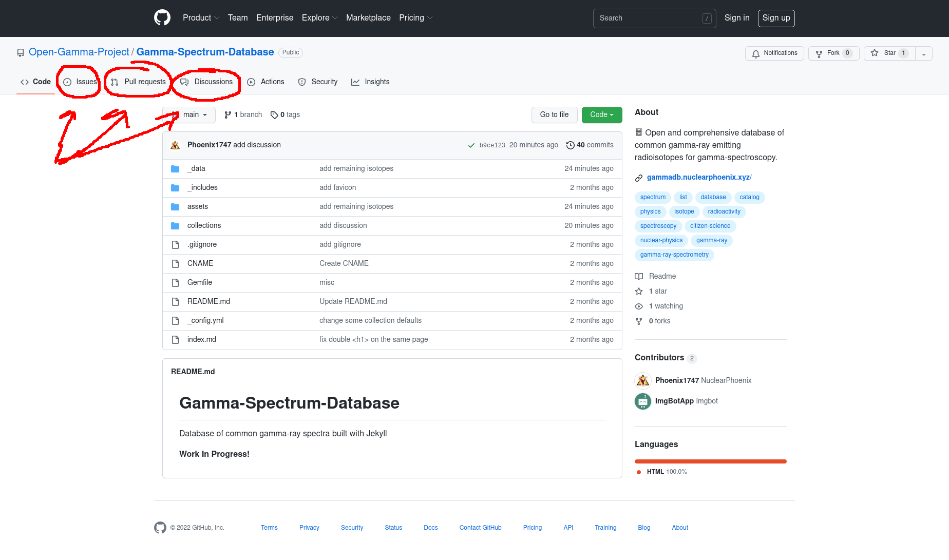Open the Actions tab

point(265,82)
